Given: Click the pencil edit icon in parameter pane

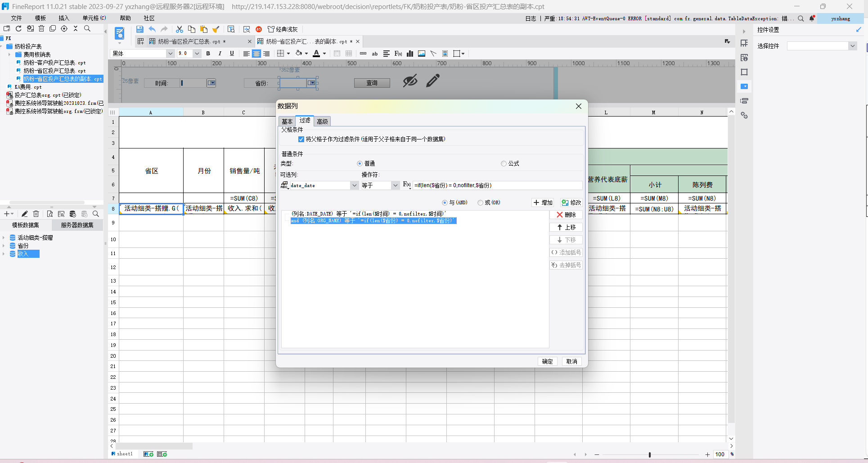Looking at the screenshot, I should pos(433,81).
